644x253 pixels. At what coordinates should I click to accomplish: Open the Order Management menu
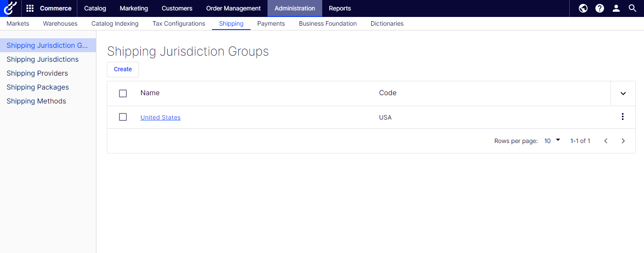pyautogui.click(x=234, y=8)
